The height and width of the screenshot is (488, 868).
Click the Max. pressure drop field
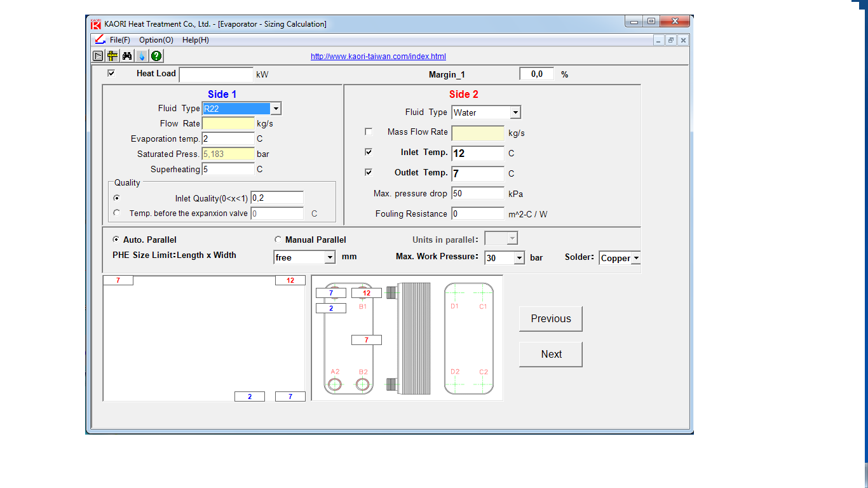[x=478, y=193]
